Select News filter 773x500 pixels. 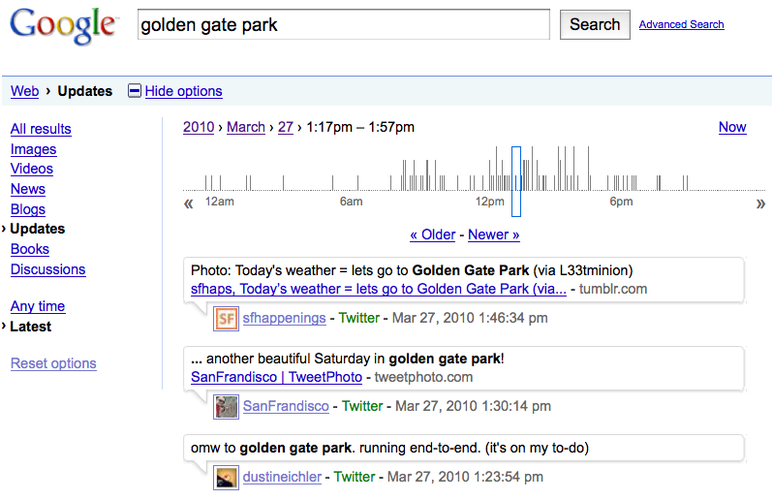(28, 189)
